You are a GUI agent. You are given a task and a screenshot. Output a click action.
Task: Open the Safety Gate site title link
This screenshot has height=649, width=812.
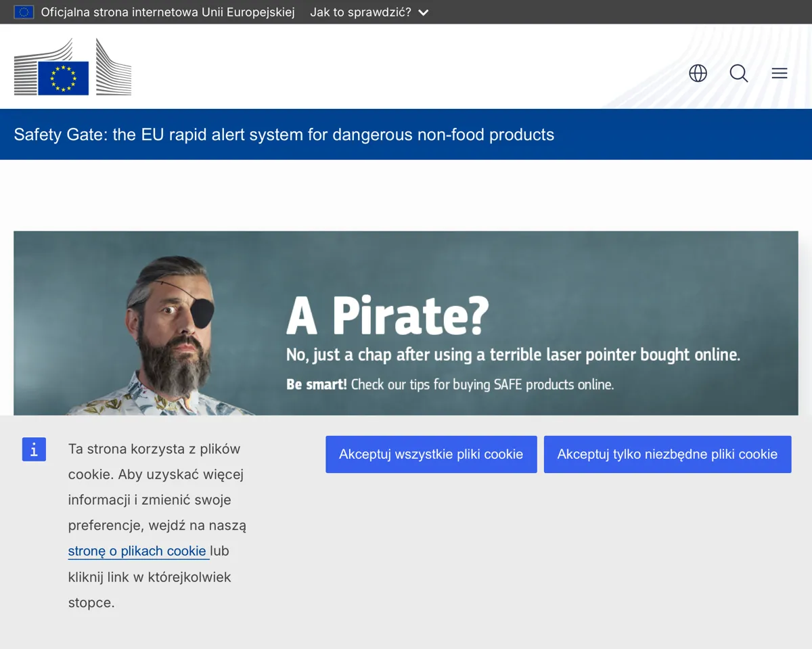284,135
